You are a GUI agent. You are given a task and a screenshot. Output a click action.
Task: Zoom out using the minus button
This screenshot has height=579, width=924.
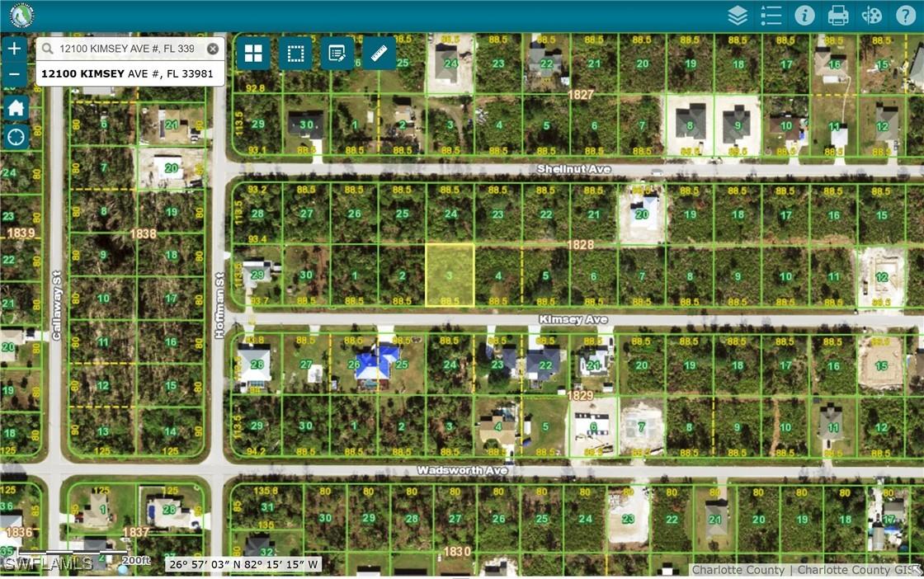(x=14, y=73)
